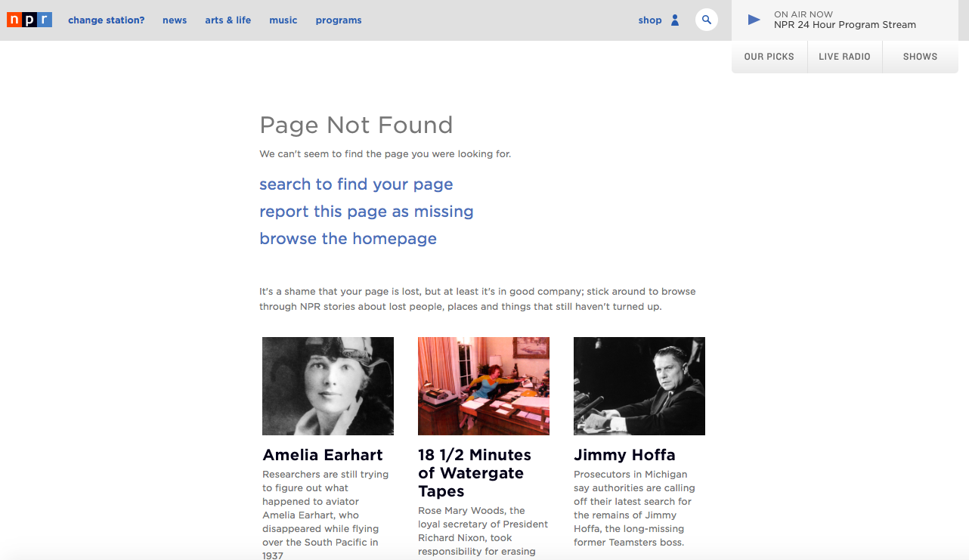Open the arts & life menu
The width and height of the screenshot is (969, 560).
point(228,20)
